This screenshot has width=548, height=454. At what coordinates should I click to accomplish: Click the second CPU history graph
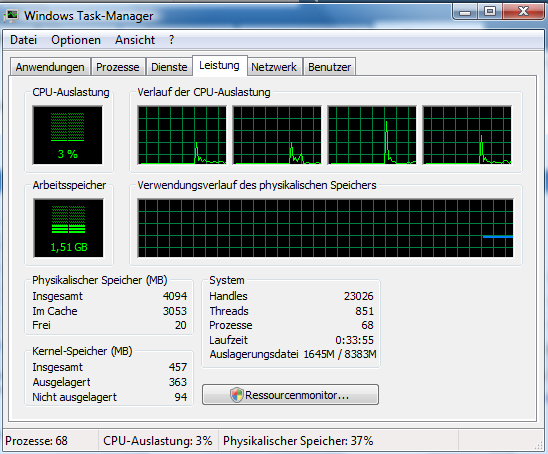pyautogui.click(x=277, y=135)
